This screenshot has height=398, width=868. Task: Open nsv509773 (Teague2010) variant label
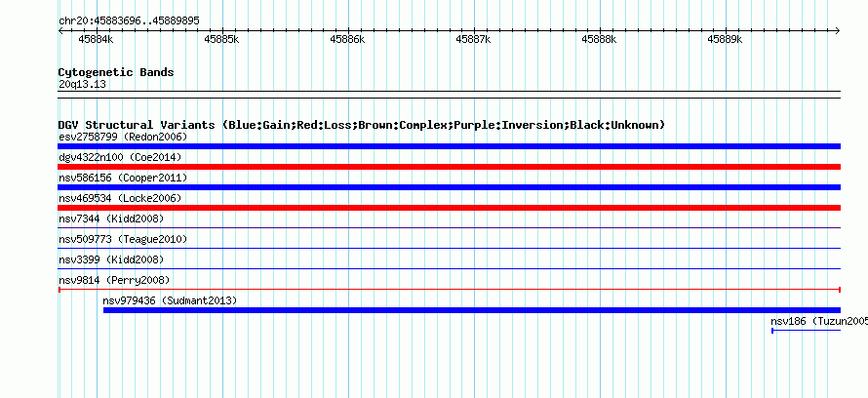[x=123, y=239]
